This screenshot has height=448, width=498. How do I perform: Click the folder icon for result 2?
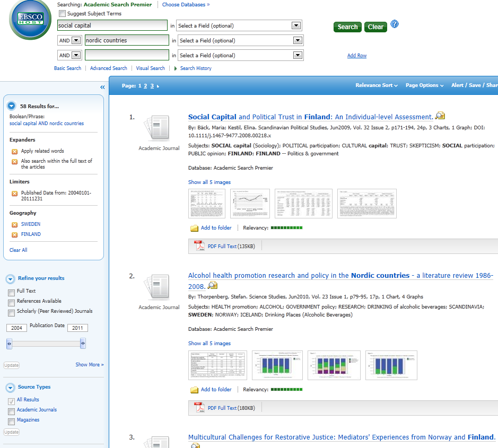coord(194,390)
